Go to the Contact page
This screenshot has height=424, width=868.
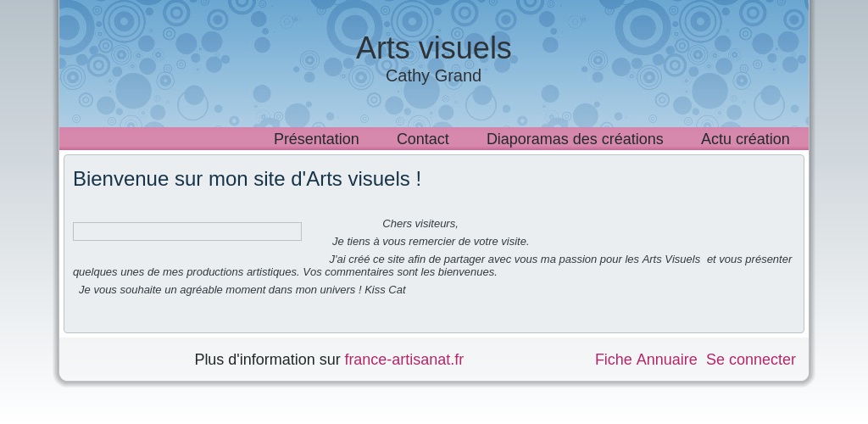pyautogui.click(x=422, y=139)
